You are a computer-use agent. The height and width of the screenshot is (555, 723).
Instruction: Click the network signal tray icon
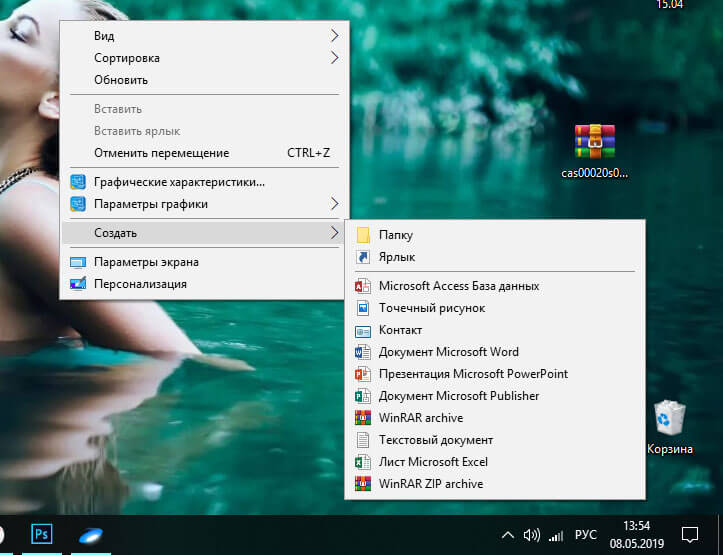tap(556, 534)
